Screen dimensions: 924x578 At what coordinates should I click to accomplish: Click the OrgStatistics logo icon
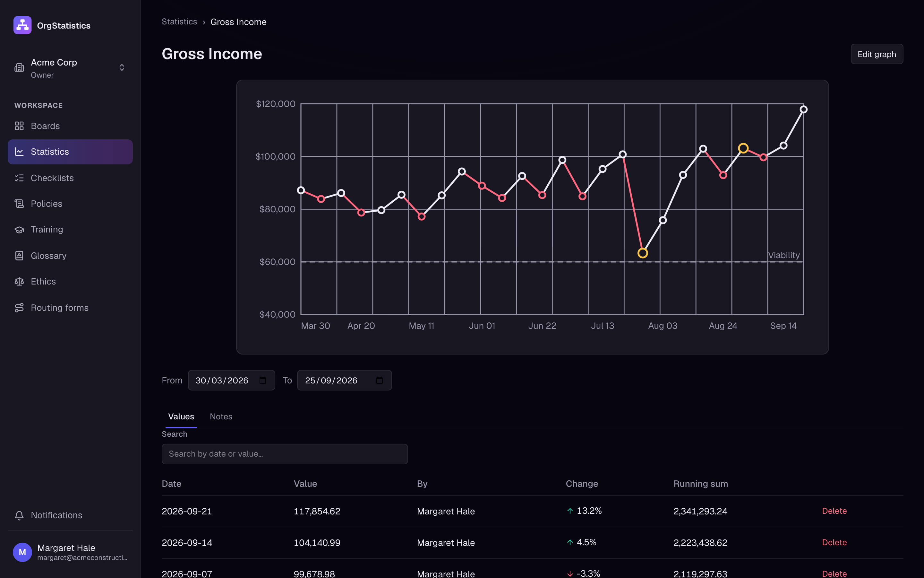click(x=22, y=25)
